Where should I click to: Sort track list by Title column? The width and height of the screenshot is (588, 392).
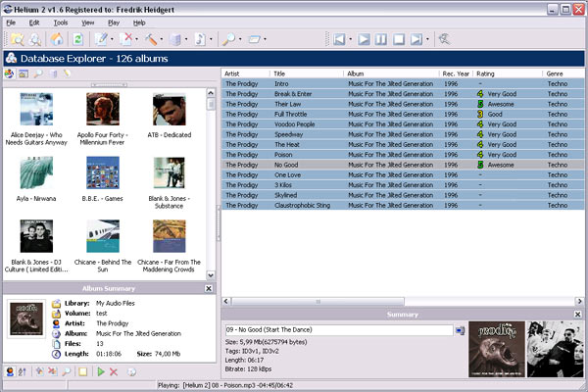pos(306,73)
